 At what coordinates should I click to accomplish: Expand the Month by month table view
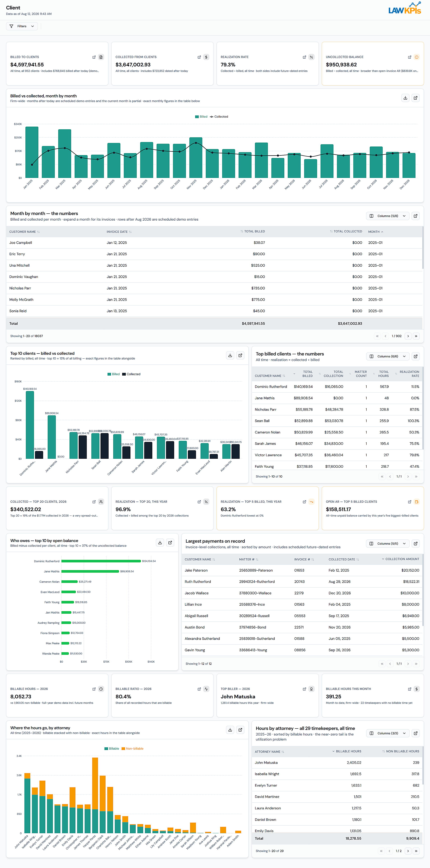(415, 216)
